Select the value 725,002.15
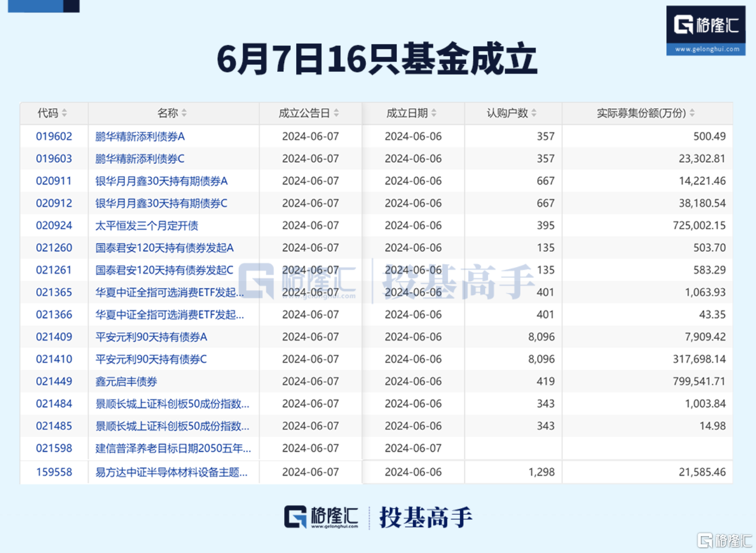756x553 pixels. (x=699, y=225)
